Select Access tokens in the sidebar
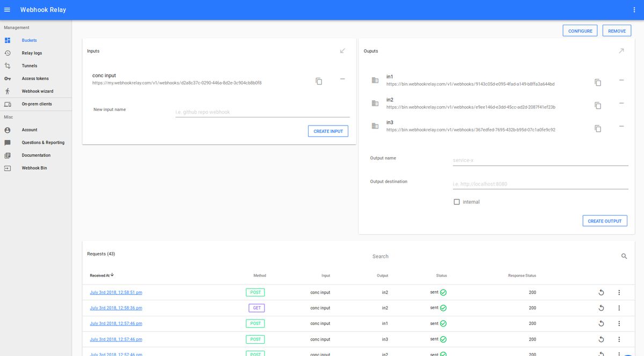 [34, 78]
